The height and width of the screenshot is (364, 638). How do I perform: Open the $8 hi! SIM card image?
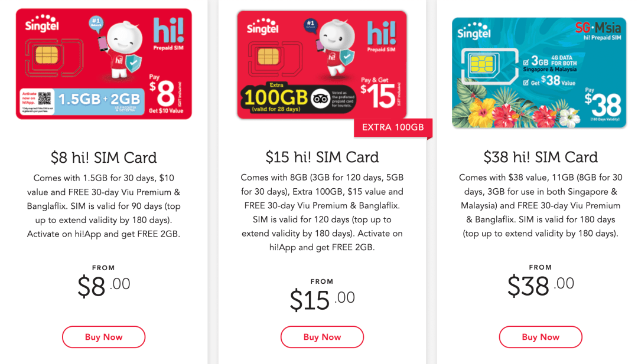(104, 64)
